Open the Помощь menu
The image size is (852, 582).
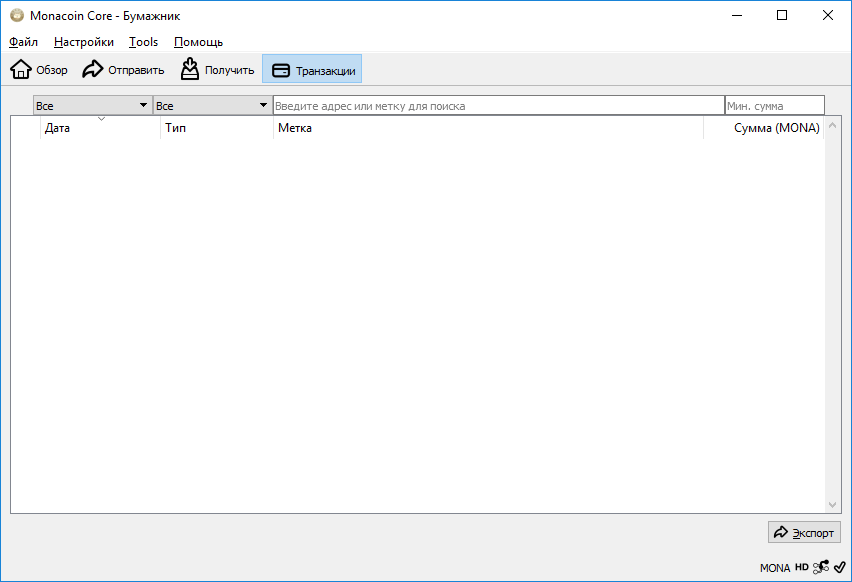click(x=198, y=42)
